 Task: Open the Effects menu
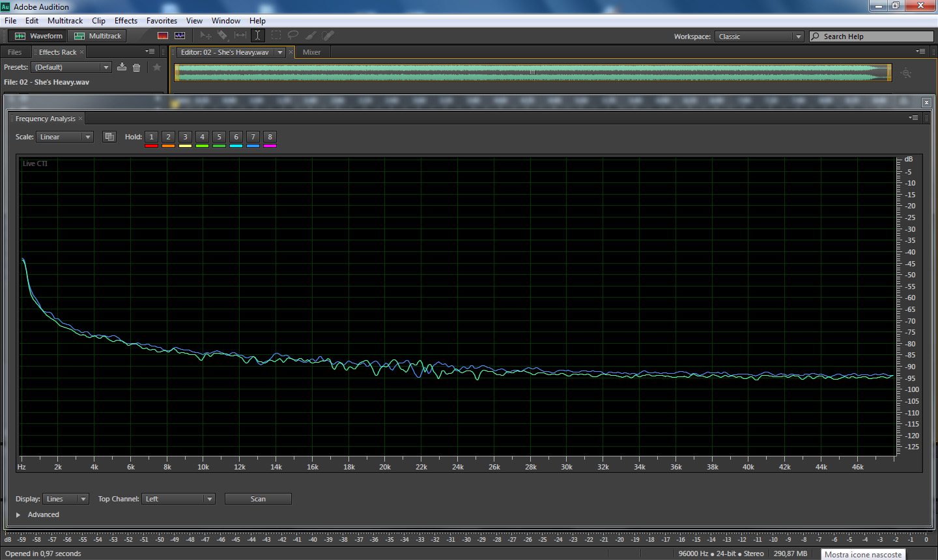[x=126, y=20]
